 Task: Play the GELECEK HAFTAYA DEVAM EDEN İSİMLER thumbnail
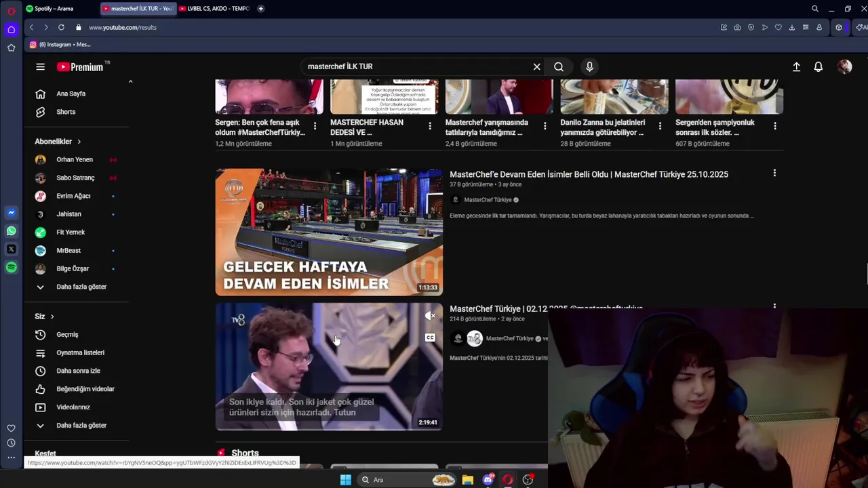(329, 232)
